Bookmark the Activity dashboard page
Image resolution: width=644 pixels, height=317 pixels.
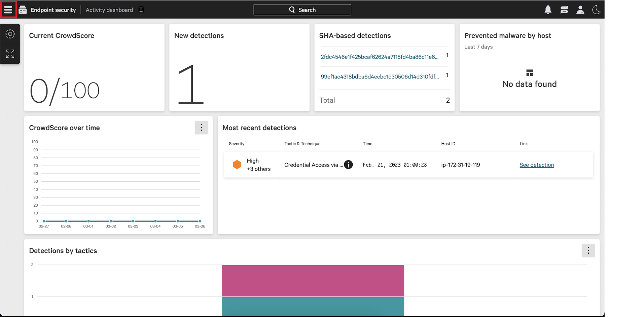point(141,10)
